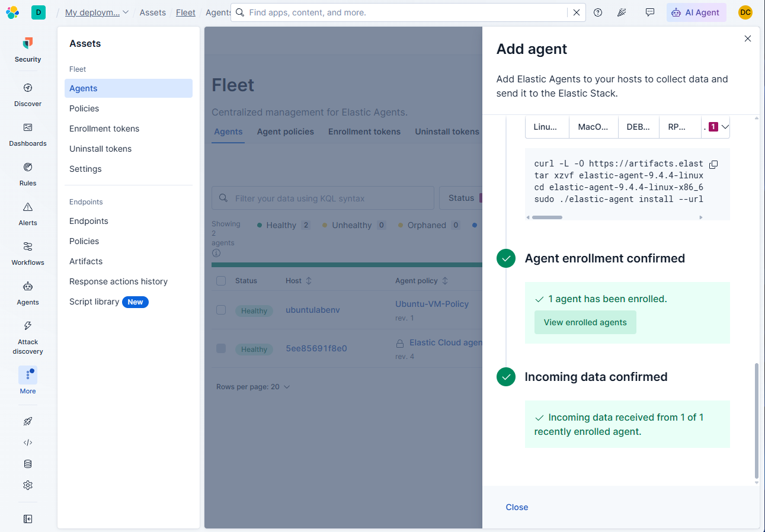Switch to the Agents tab in Fleet

tap(228, 132)
